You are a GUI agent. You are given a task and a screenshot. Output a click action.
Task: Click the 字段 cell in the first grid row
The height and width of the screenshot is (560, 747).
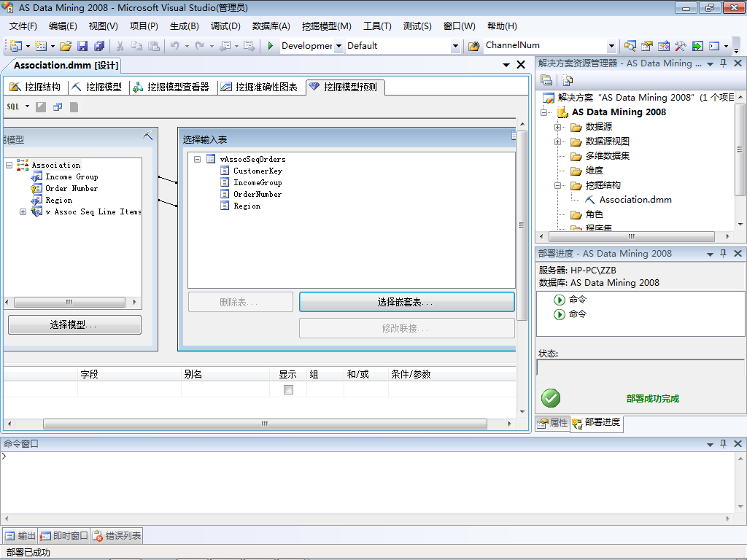129,389
